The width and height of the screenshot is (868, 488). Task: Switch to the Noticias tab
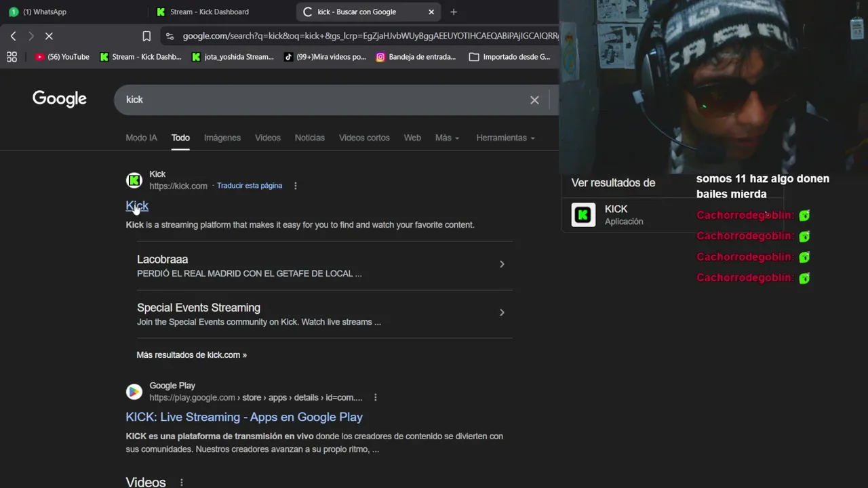click(310, 138)
